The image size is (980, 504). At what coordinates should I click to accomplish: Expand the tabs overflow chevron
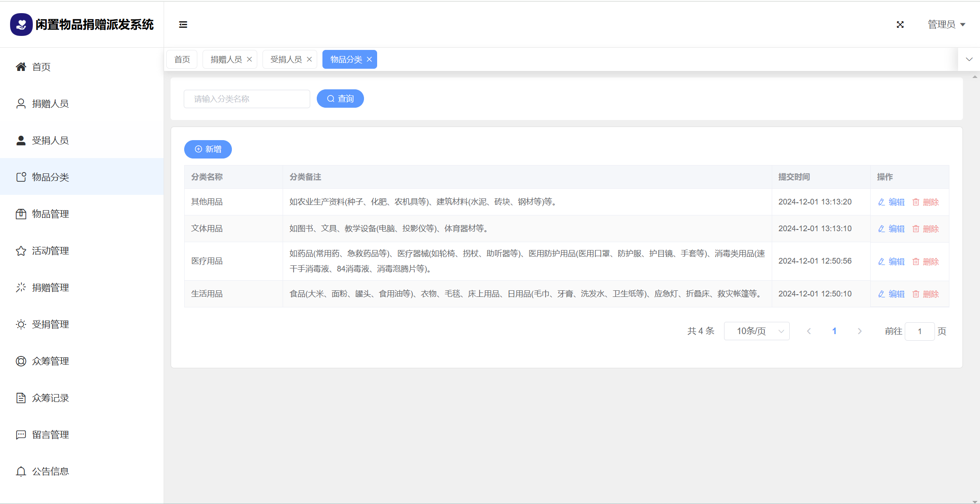(969, 60)
